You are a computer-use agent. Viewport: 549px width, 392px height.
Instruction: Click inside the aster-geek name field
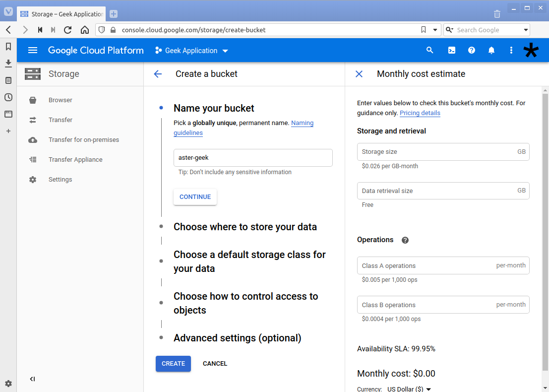[253, 157]
